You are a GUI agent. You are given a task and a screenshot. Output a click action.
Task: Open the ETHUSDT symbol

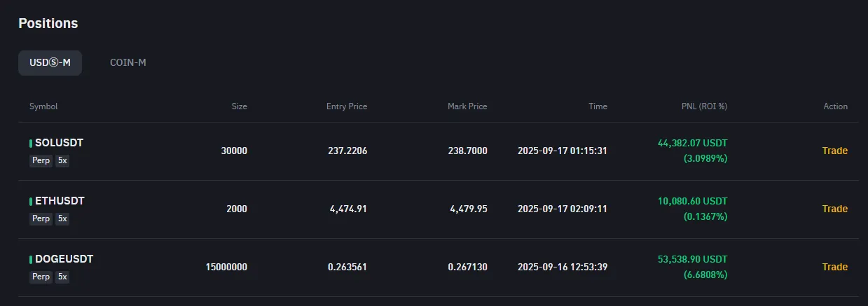pos(60,201)
